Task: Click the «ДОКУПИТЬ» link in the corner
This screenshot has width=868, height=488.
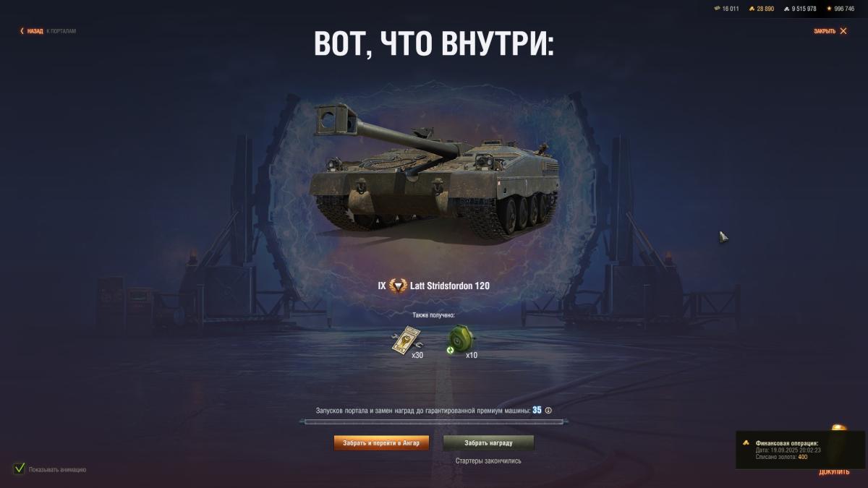Action: (x=834, y=472)
